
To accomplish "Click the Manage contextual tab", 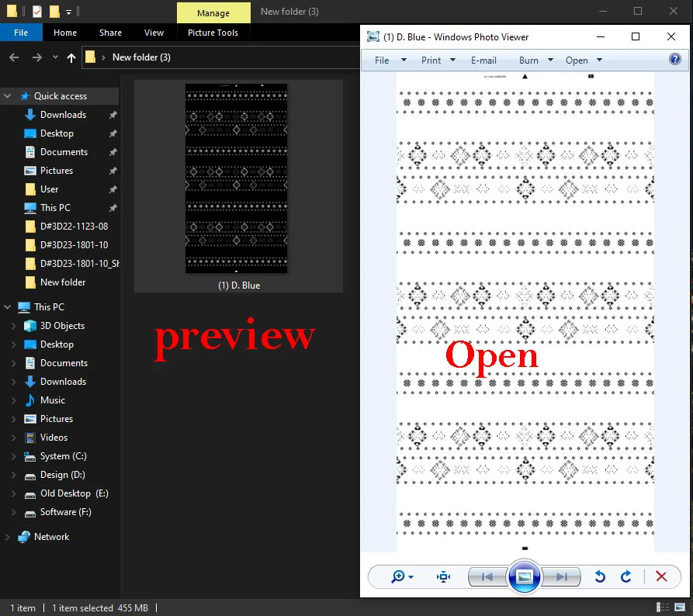I will coord(213,13).
